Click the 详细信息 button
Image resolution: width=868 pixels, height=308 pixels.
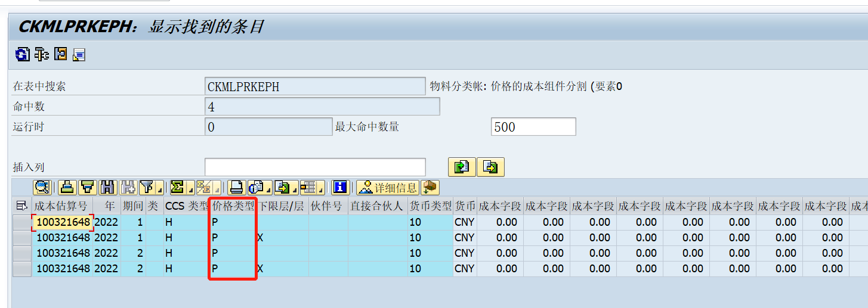click(388, 188)
